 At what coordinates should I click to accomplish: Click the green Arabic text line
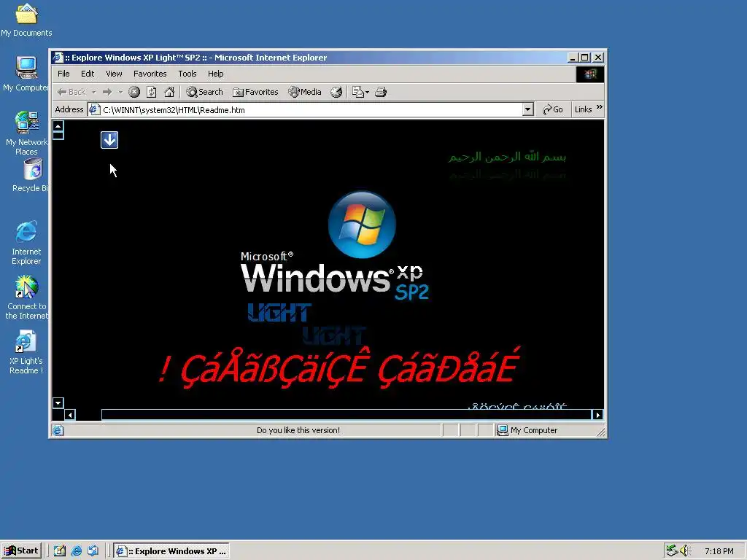[x=507, y=157]
